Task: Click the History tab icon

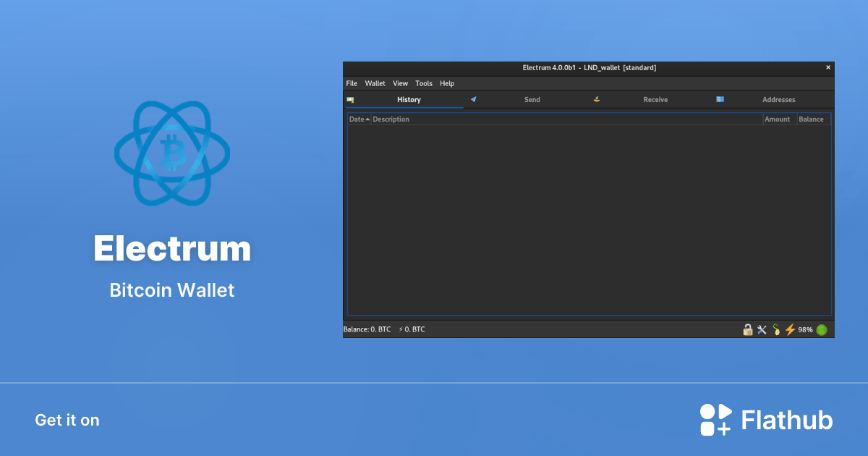Action: click(350, 99)
